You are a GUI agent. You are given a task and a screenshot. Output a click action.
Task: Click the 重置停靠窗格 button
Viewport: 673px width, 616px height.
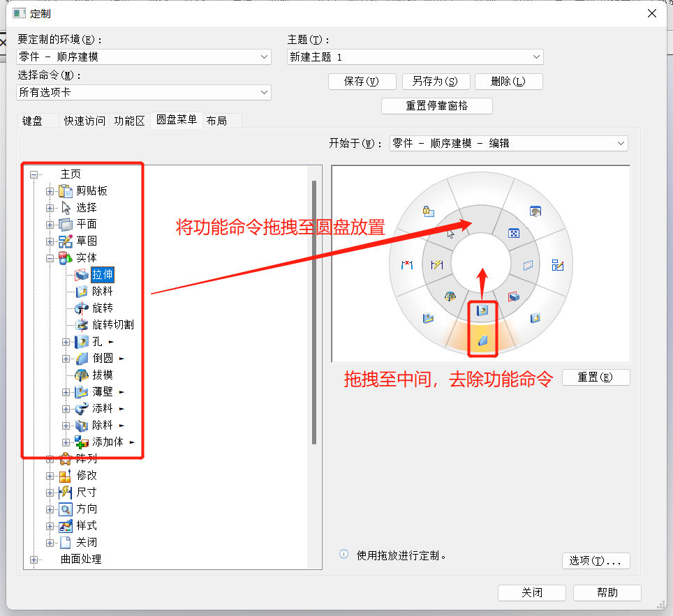click(437, 106)
